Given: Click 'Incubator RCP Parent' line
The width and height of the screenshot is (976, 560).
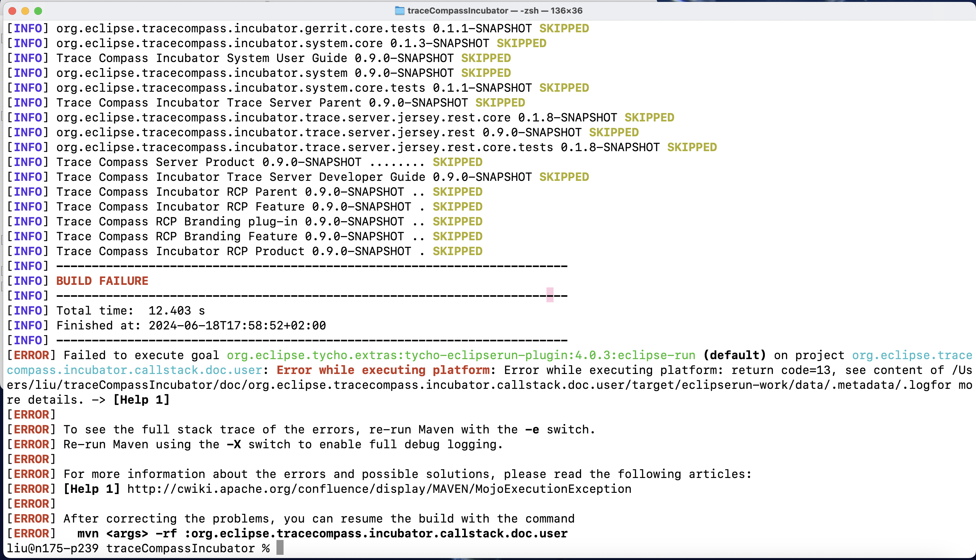Looking at the screenshot, I should click(x=244, y=192).
